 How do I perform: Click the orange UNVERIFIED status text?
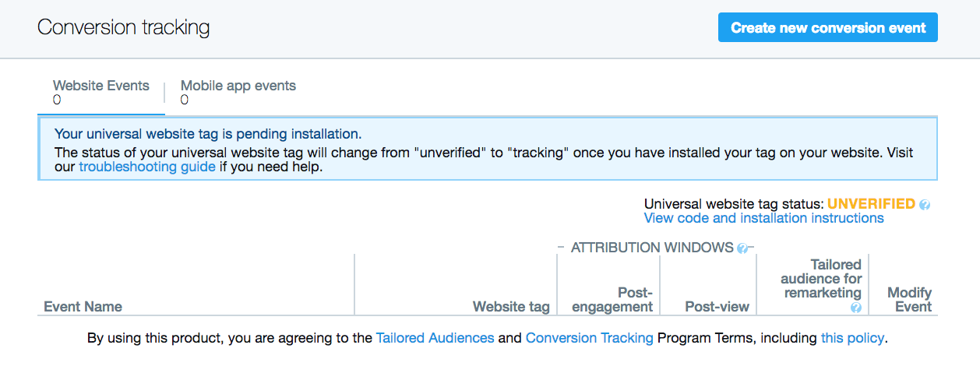pos(871,204)
